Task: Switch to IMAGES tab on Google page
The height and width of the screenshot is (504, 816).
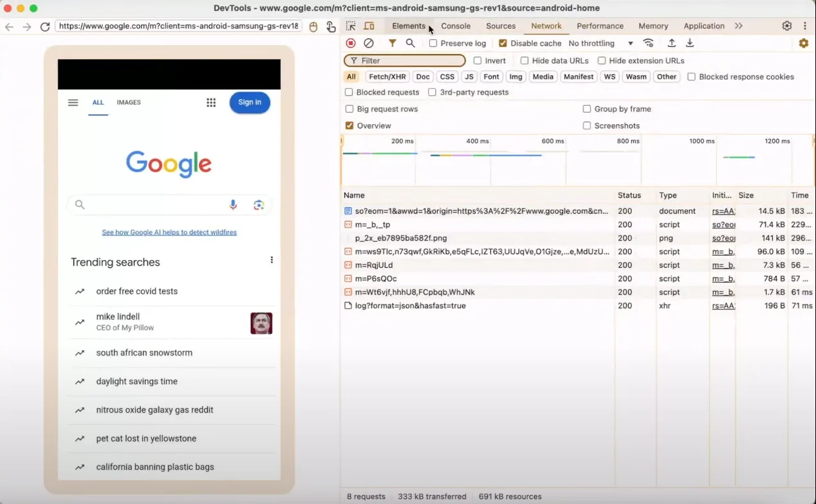Action: [129, 102]
